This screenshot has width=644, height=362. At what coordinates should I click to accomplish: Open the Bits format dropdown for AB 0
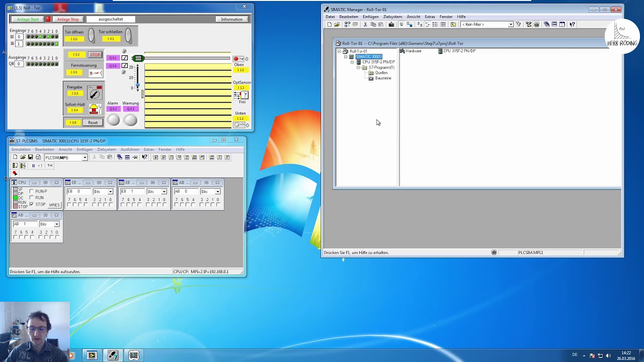pos(217,192)
